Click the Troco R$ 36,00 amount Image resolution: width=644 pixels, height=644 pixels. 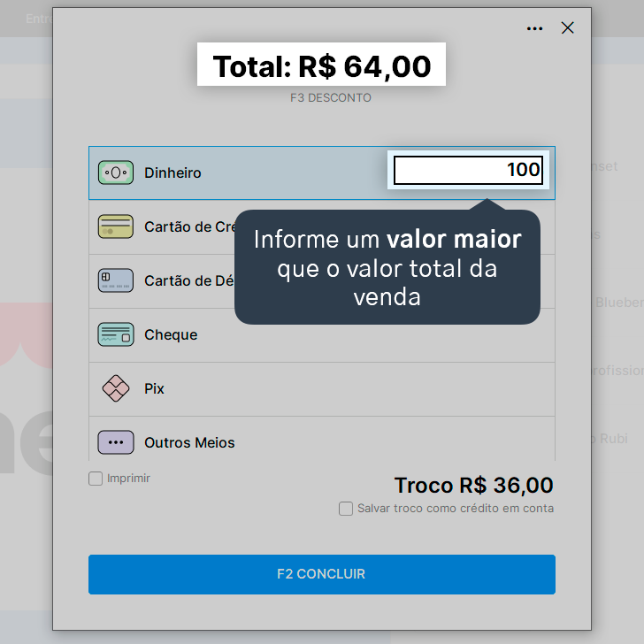click(473, 485)
